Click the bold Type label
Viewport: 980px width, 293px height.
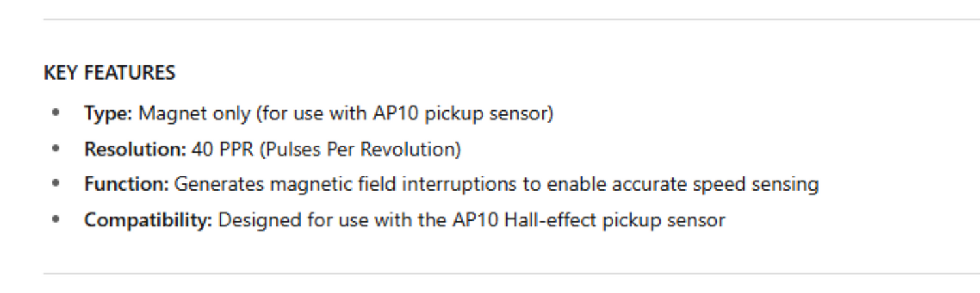coord(108,114)
